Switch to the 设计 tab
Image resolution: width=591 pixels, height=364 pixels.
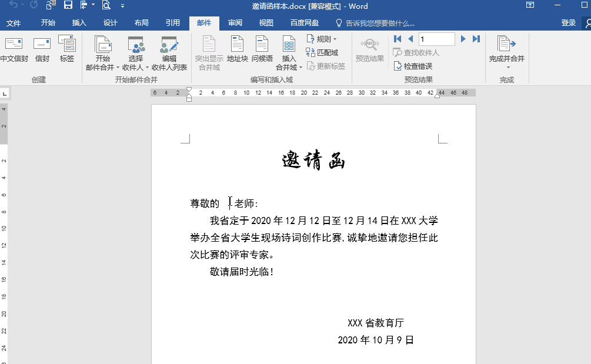110,23
